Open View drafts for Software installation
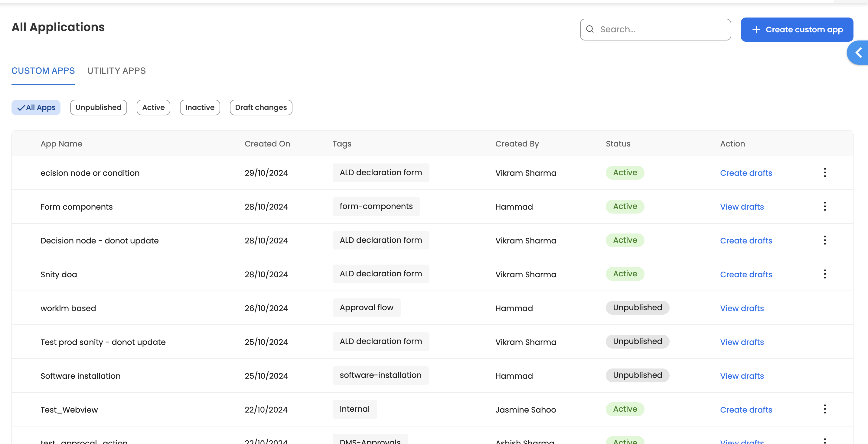This screenshot has height=444, width=868. click(x=742, y=376)
